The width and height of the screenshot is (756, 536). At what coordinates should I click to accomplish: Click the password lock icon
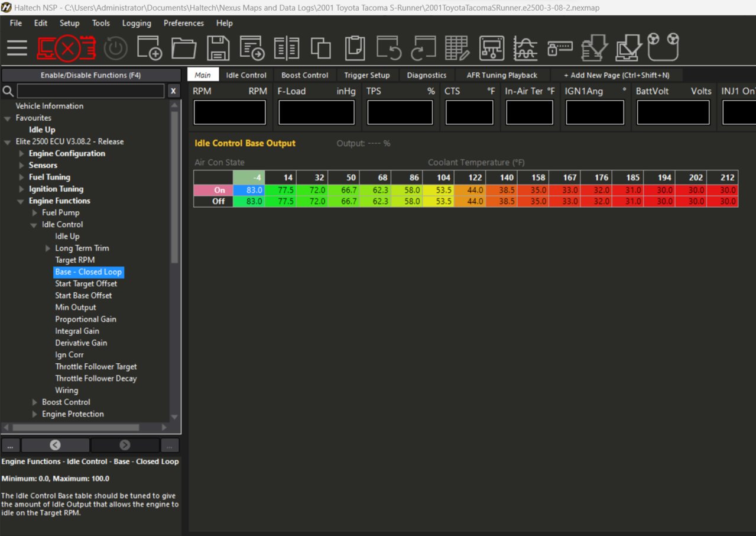[560, 48]
